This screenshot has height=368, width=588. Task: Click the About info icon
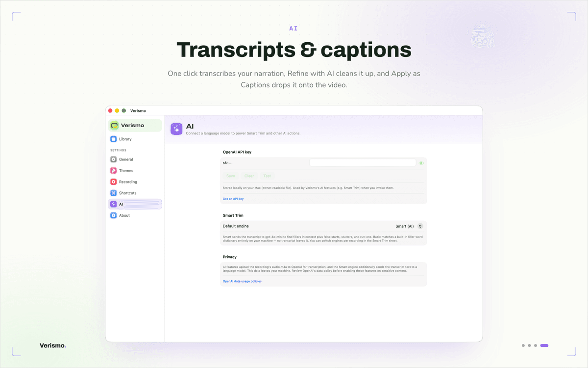pos(114,215)
